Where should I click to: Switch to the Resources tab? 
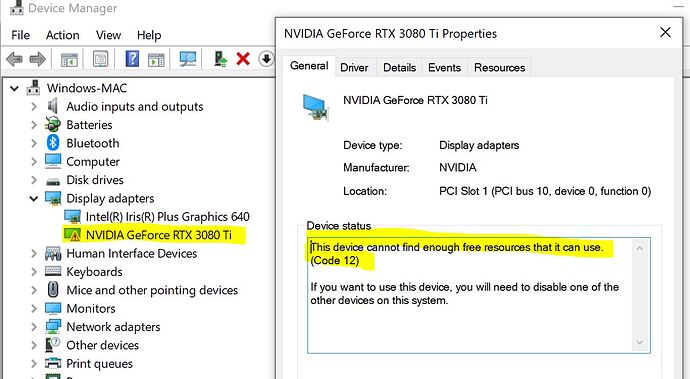pos(499,68)
